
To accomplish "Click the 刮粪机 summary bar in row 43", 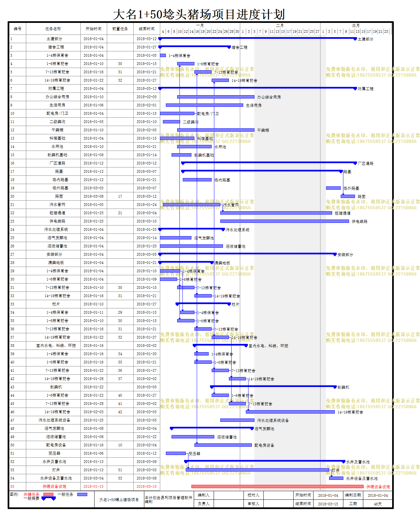I will 273,387.
